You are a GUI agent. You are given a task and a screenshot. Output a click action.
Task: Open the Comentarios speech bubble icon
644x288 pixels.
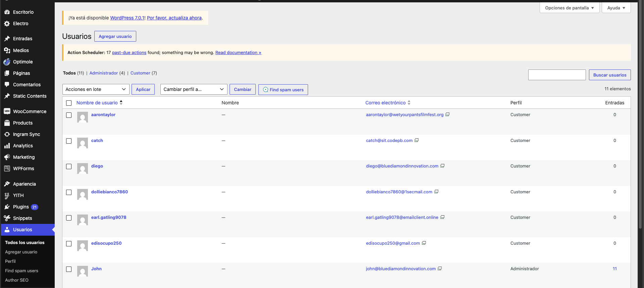pyautogui.click(x=7, y=85)
